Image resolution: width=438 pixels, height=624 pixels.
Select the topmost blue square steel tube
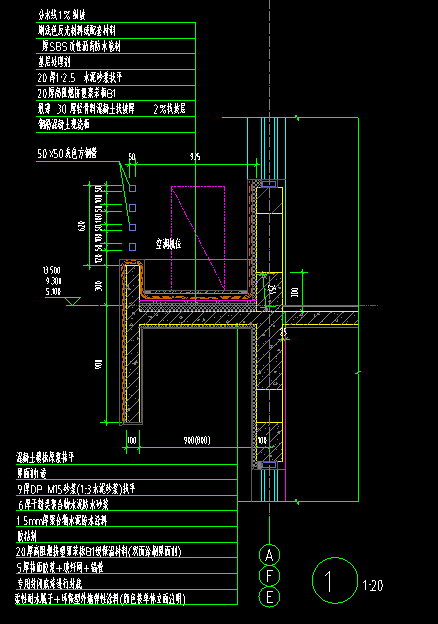(132, 188)
